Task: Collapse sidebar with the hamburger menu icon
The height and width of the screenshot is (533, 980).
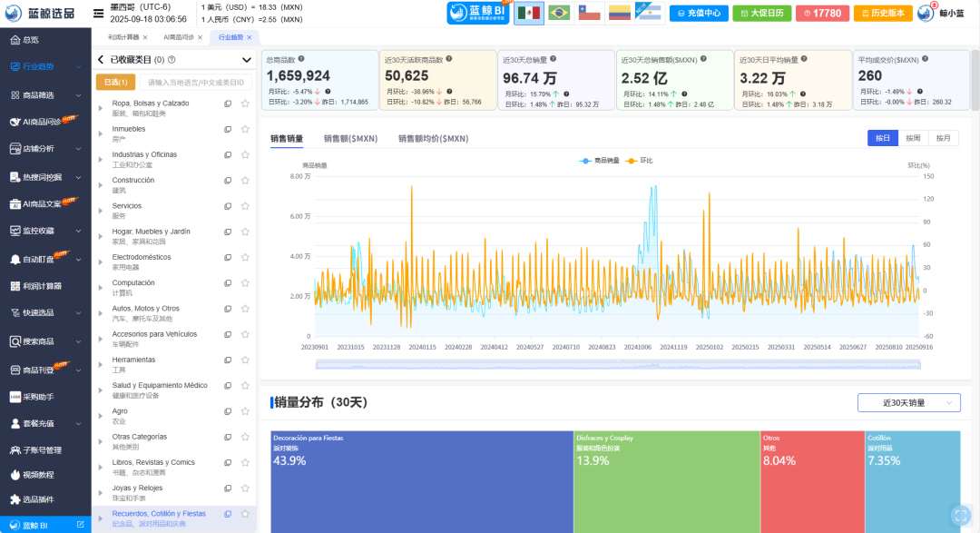Action: click(98, 13)
